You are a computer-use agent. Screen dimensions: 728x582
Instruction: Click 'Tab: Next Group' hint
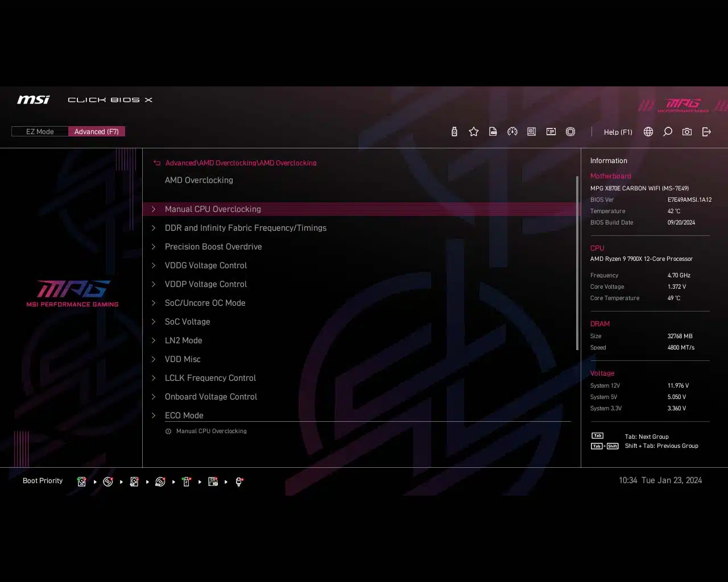(647, 436)
